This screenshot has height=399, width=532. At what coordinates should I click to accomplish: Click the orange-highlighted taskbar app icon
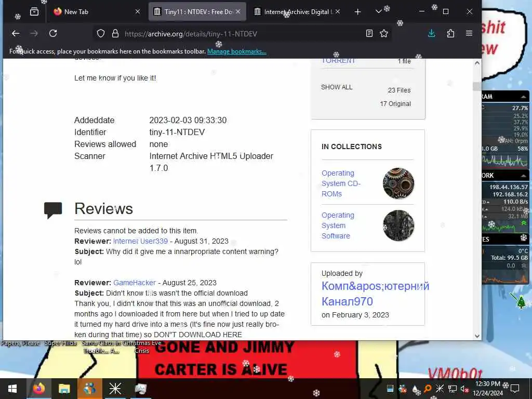(x=89, y=389)
